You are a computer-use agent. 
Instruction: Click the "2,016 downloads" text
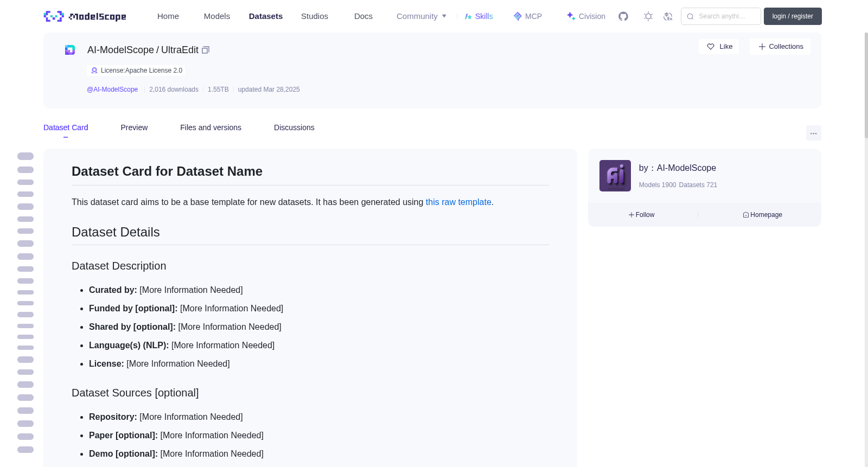(174, 89)
